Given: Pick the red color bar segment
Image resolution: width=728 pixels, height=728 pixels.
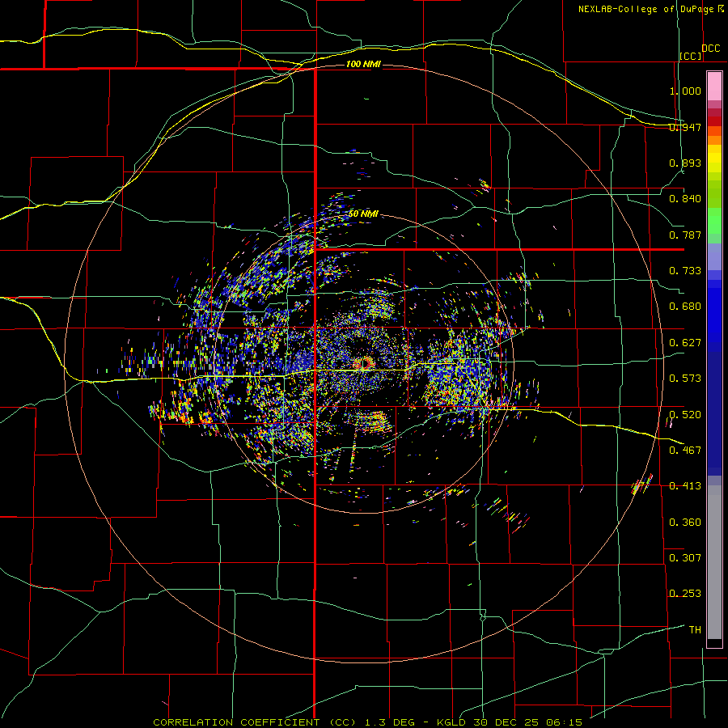Looking at the screenshot, I should pos(714,121).
